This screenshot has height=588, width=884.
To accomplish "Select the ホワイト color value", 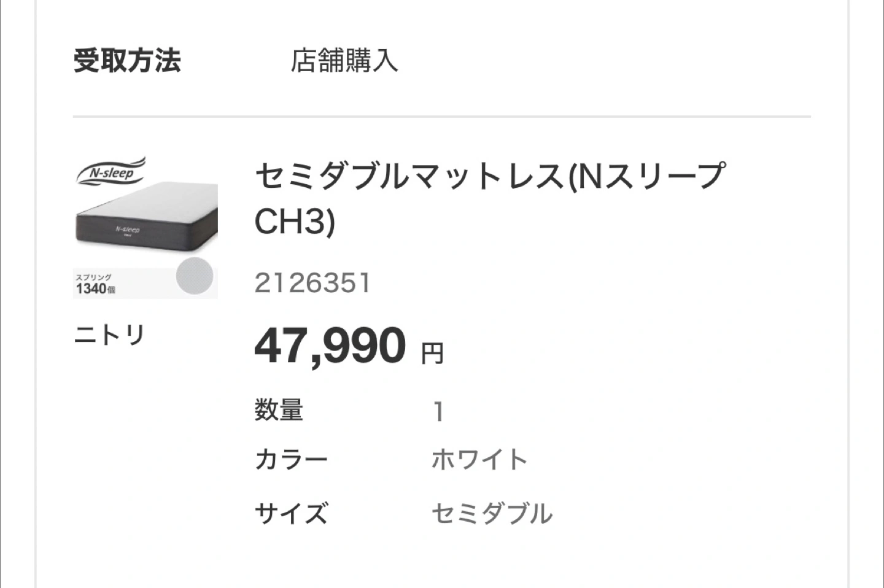I will tap(479, 460).
